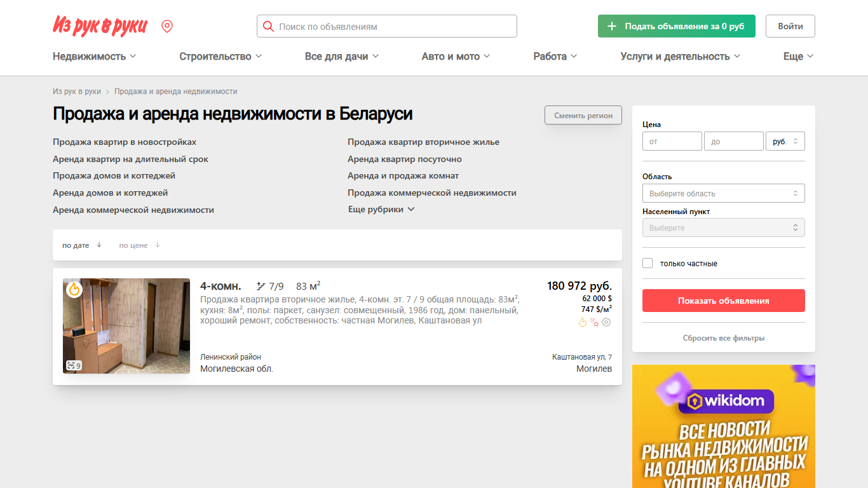Open the «Населенный пункт» dropdown
The height and width of the screenshot is (488, 868).
click(724, 227)
